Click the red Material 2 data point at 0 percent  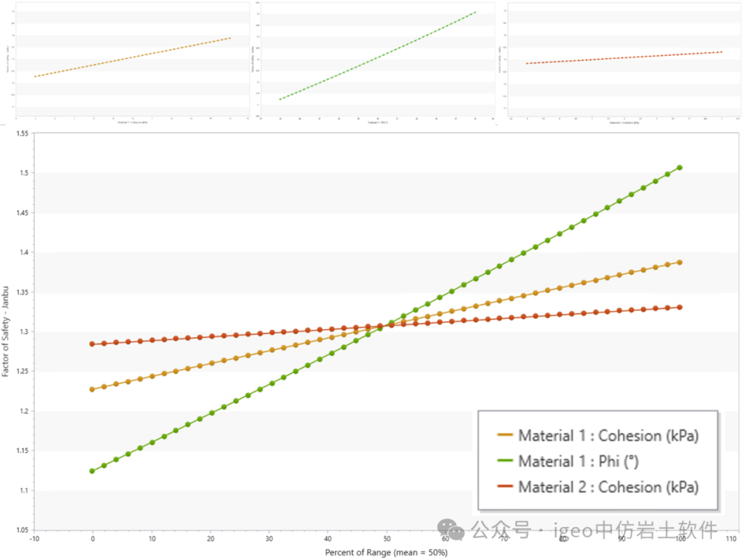92,344
